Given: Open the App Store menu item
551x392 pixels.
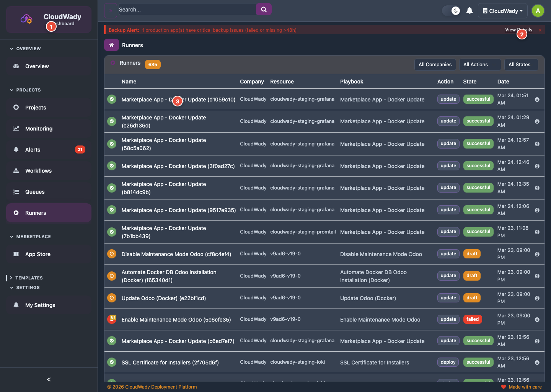Looking at the screenshot, I should point(38,254).
